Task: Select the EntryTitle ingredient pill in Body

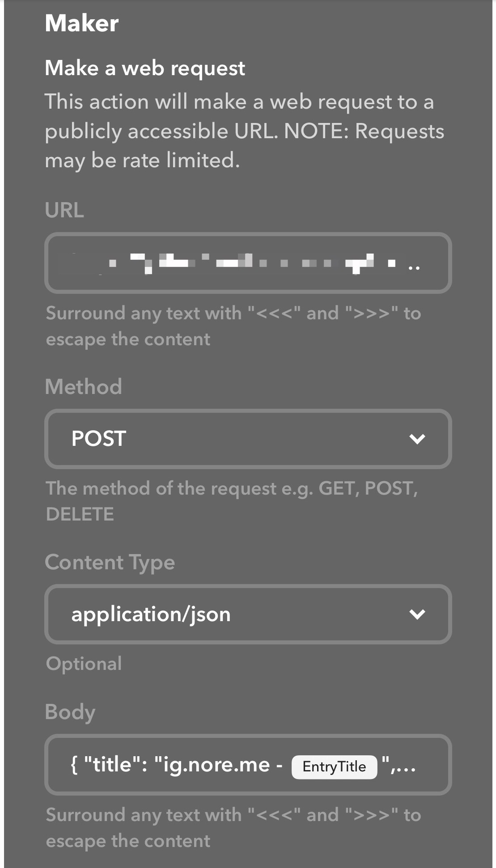Action: [334, 766]
